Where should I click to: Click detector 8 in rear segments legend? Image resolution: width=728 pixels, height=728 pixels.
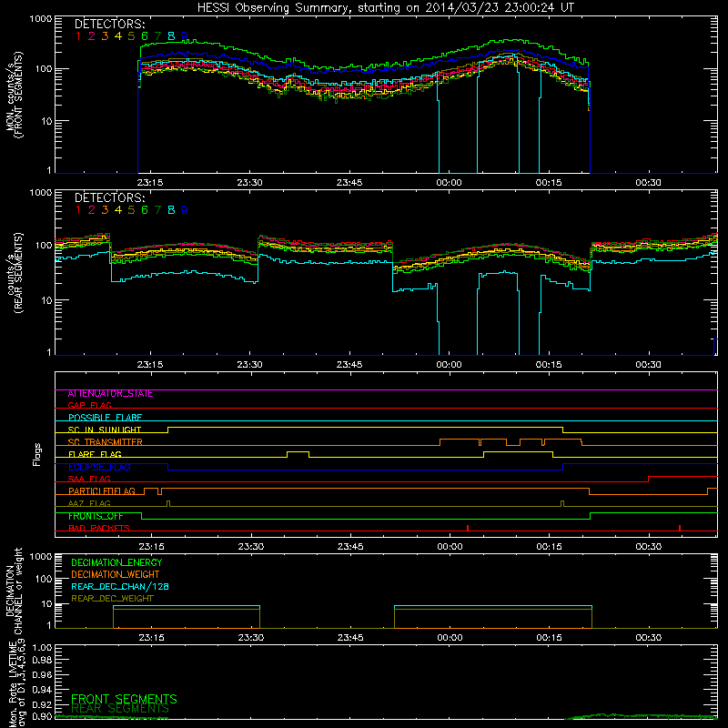point(171,210)
